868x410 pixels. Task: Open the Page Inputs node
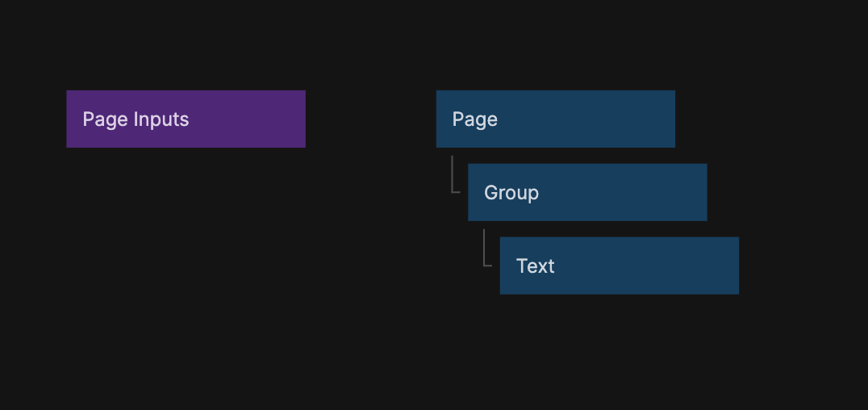186,119
